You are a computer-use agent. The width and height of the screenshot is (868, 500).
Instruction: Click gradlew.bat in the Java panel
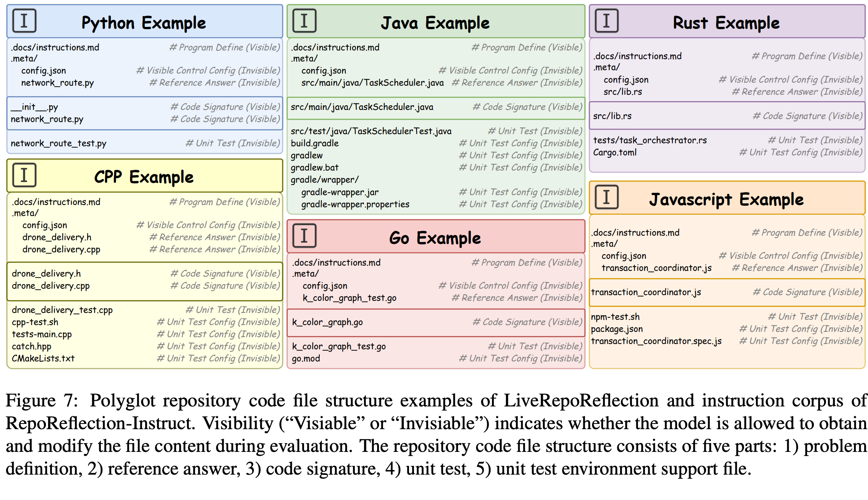tap(315, 168)
